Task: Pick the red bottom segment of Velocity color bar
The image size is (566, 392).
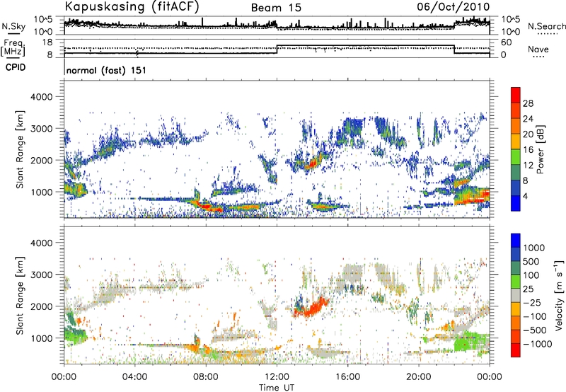Action: pos(516,350)
